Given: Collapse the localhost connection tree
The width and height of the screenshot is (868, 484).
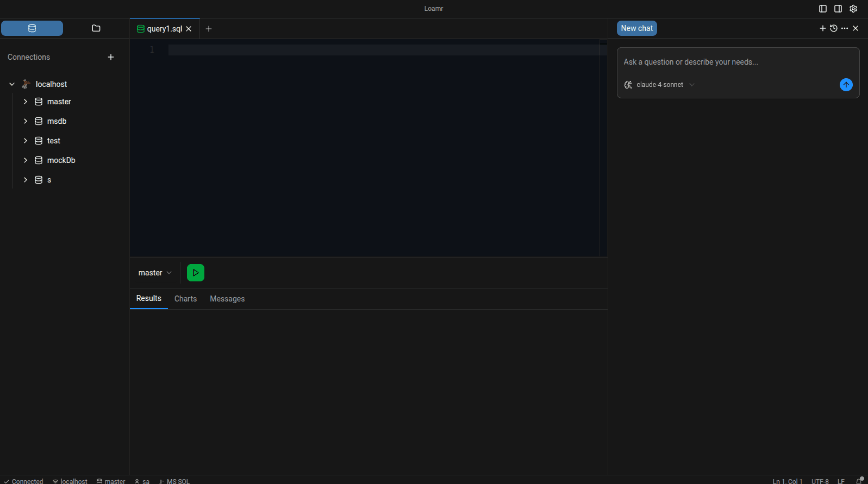Looking at the screenshot, I should 12,84.
